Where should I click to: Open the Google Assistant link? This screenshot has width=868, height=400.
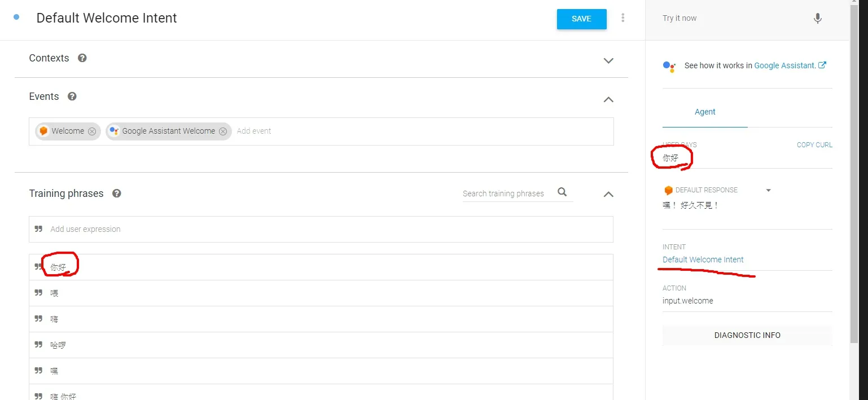(790, 65)
